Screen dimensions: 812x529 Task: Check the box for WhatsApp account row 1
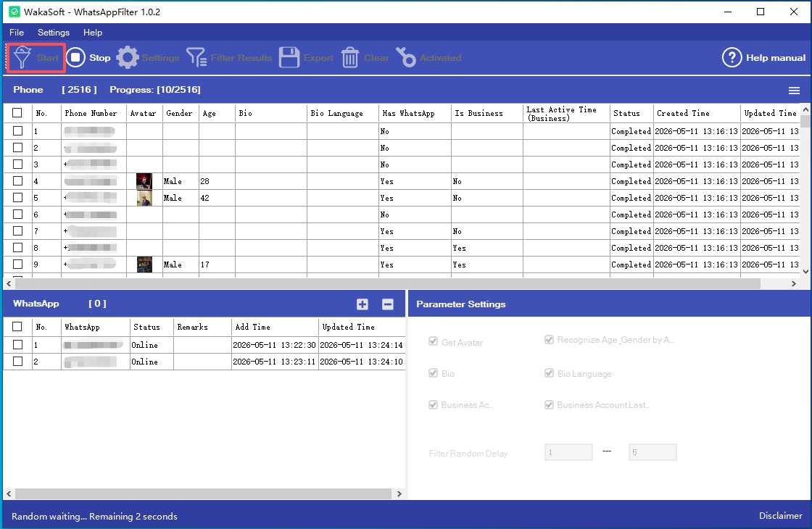pyautogui.click(x=17, y=344)
